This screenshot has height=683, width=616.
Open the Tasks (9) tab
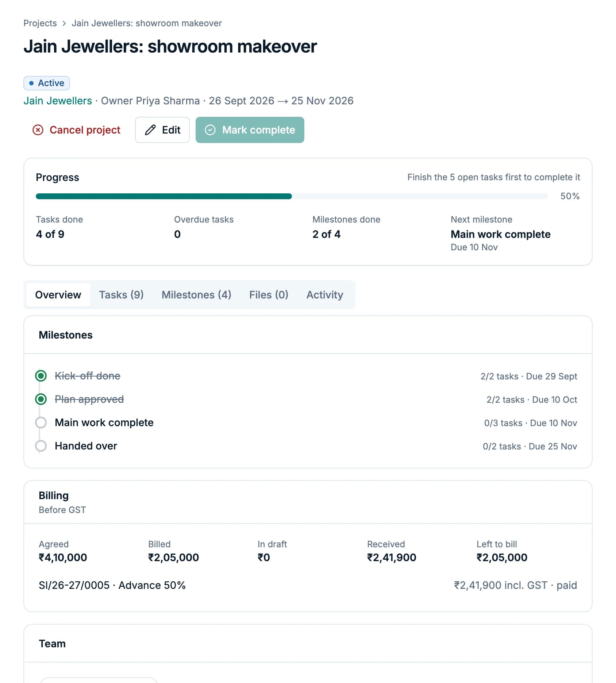pos(121,295)
